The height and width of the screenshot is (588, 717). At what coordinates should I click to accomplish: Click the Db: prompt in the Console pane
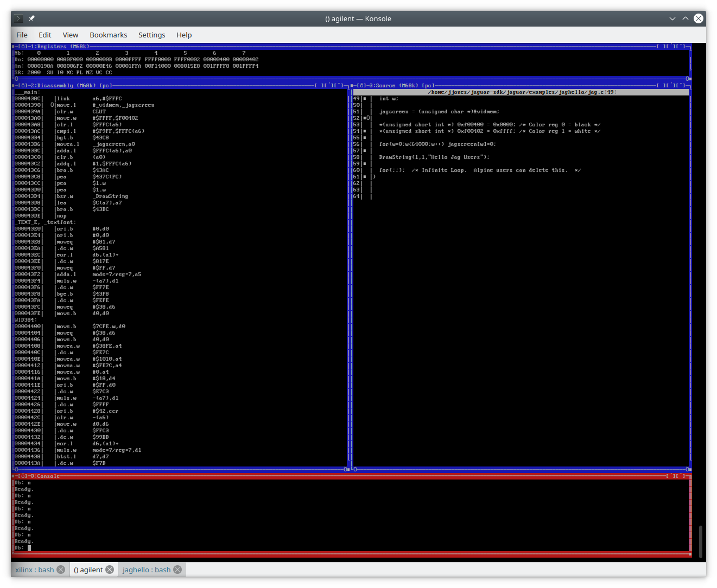click(x=20, y=548)
